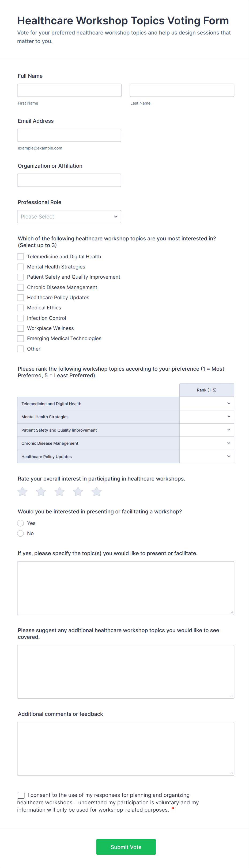
Task: Click the first star rating icon
Action: tap(22, 491)
